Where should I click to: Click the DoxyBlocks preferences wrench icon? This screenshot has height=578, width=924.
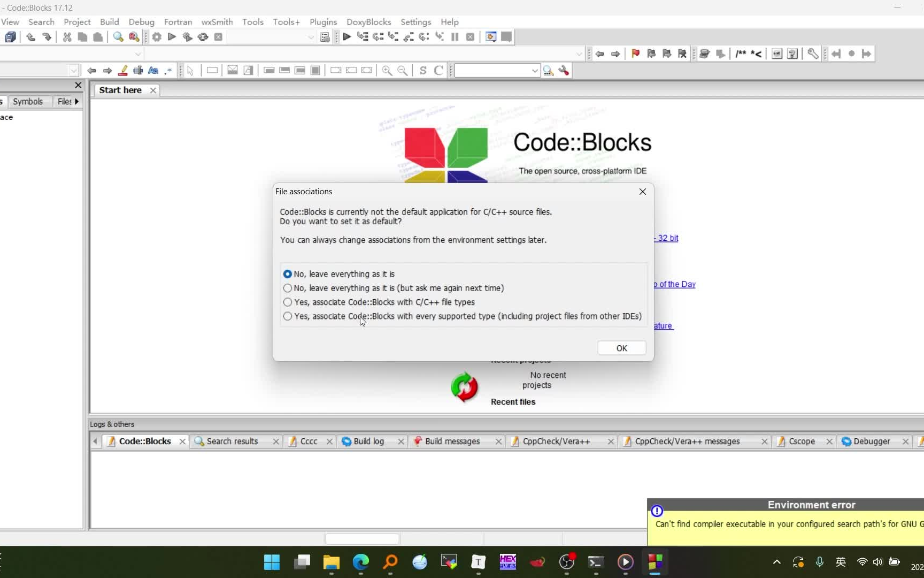click(813, 54)
